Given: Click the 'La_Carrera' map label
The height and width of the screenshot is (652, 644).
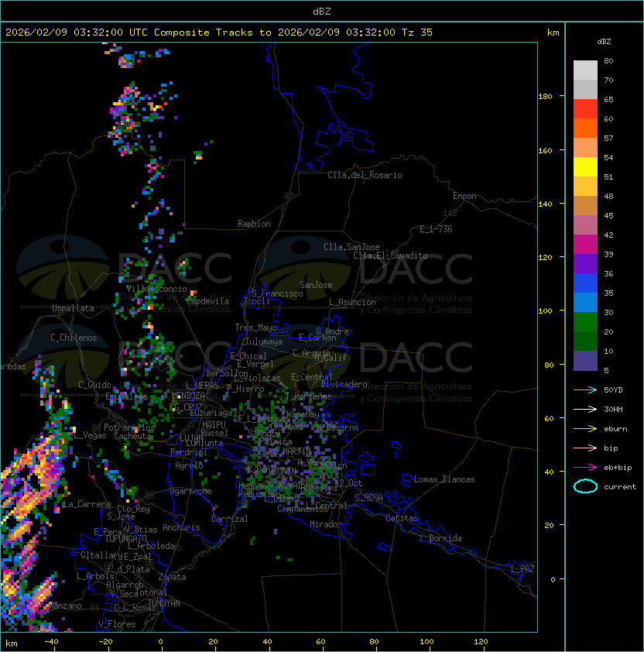Looking at the screenshot, I should (86, 504).
